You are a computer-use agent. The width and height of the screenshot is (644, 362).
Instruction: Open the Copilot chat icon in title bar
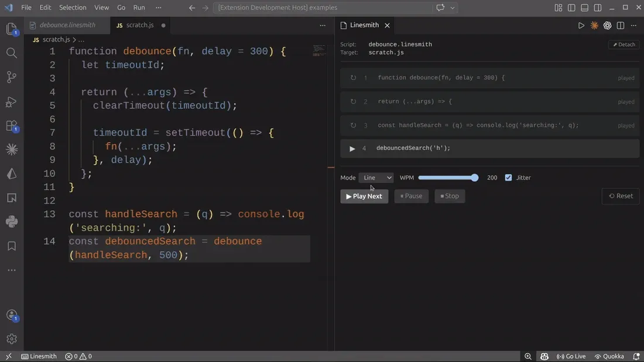441,8
